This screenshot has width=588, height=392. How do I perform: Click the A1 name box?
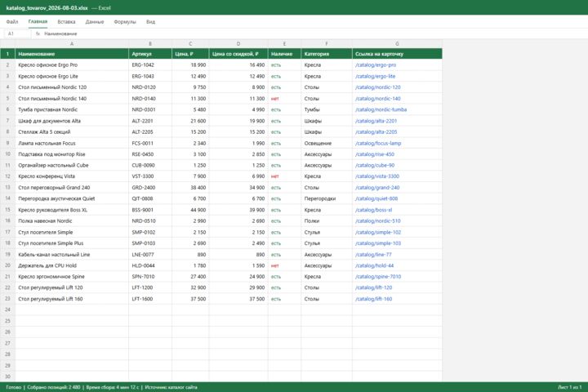point(17,33)
